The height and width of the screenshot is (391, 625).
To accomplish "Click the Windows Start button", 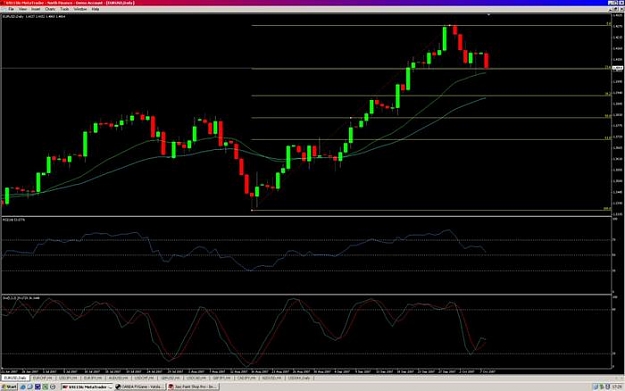I will [x=9, y=387].
